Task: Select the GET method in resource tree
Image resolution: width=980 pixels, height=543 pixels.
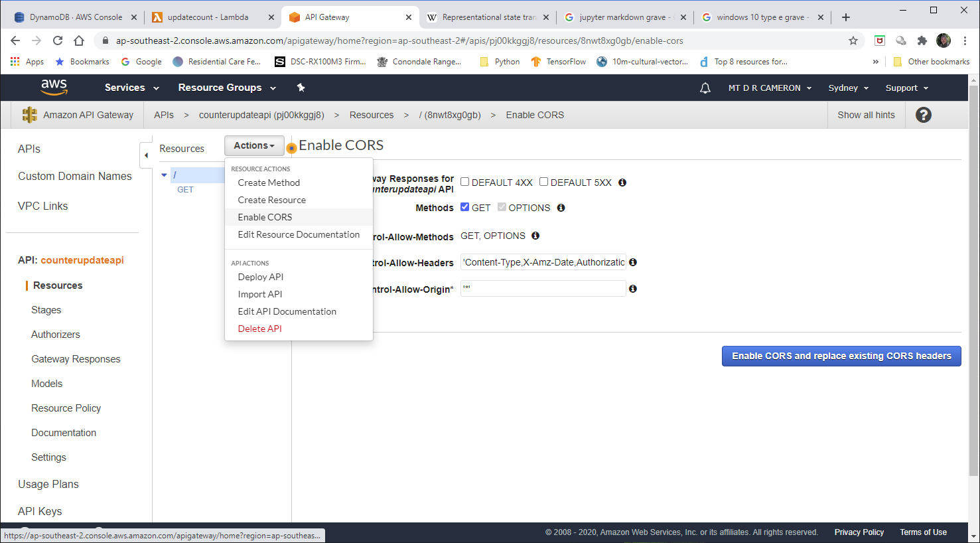Action: (x=185, y=190)
